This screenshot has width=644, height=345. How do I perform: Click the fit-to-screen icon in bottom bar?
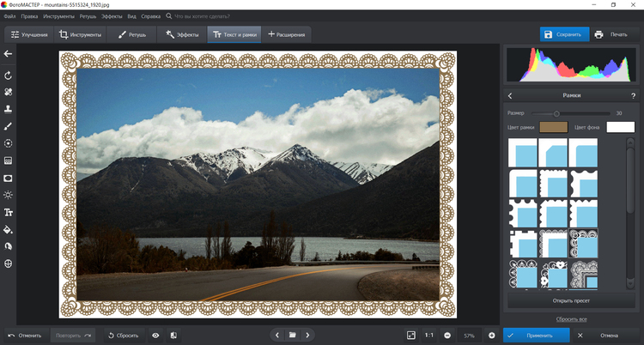coord(411,335)
